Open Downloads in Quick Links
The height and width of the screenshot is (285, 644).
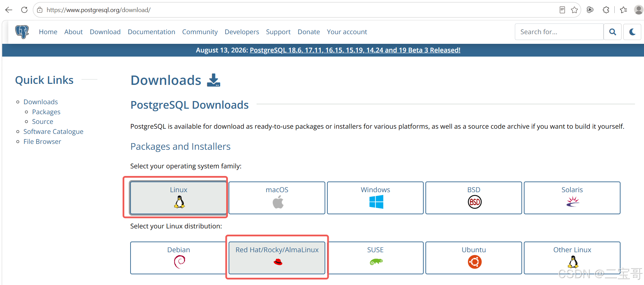[41, 102]
